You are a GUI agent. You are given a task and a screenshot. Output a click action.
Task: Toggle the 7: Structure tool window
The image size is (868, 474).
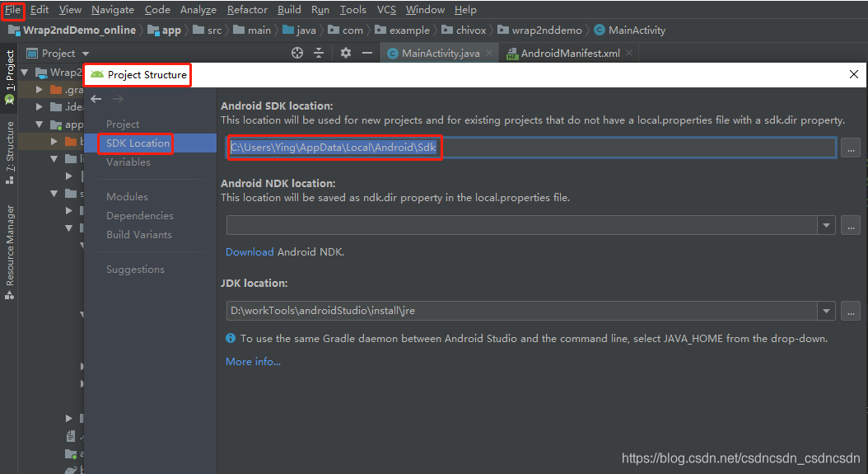[x=9, y=153]
